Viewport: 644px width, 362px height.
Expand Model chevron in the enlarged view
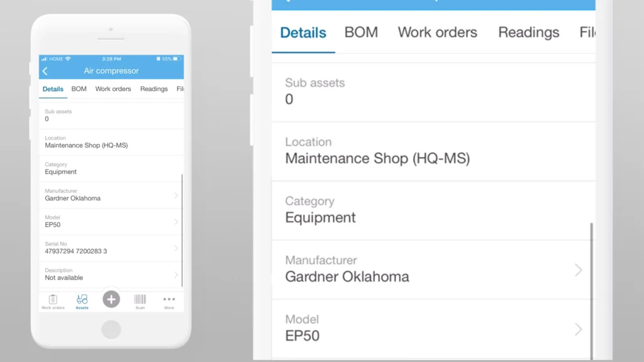point(579,329)
